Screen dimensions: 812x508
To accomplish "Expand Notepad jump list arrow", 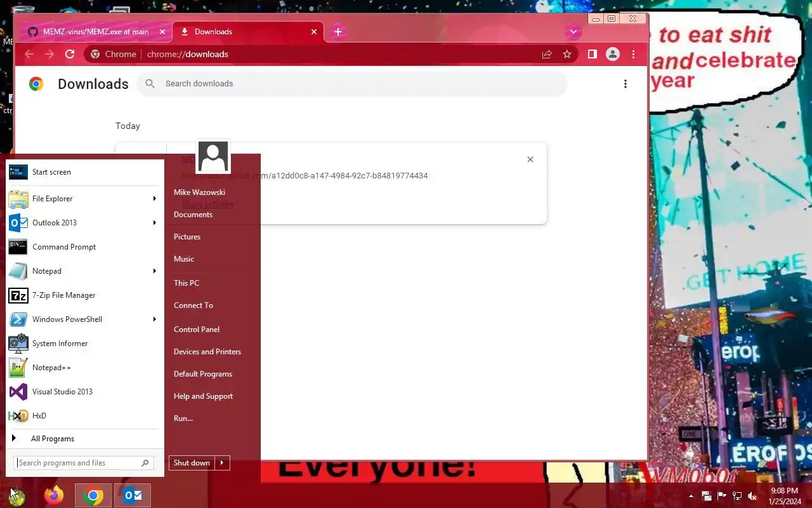I will (155, 271).
